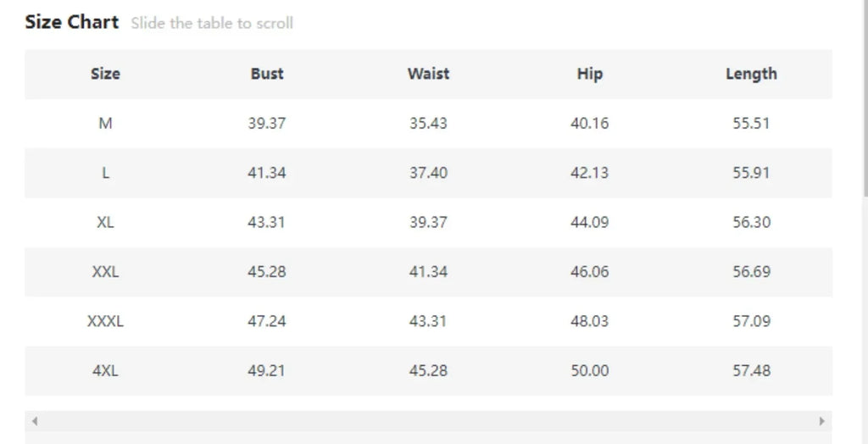Click the 4XL hip value 50.00

coord(590,371)
